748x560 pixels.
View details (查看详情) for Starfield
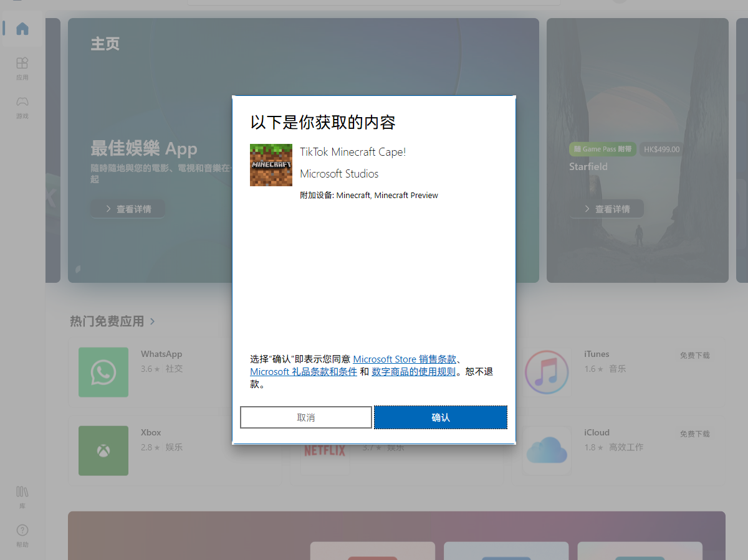[607, 209]
